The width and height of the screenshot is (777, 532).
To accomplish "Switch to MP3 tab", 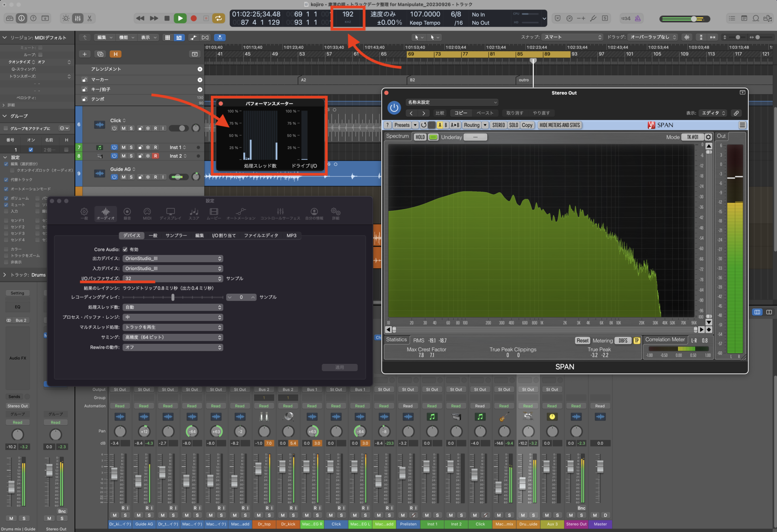I will pyautogui.click(x=291, y=235).
